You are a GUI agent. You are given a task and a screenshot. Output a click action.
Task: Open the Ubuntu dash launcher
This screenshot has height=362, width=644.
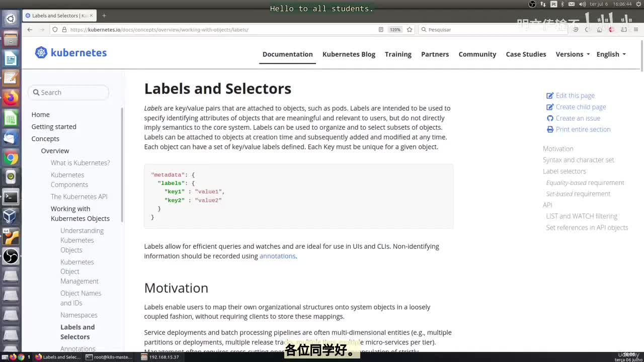pos(11,19)
